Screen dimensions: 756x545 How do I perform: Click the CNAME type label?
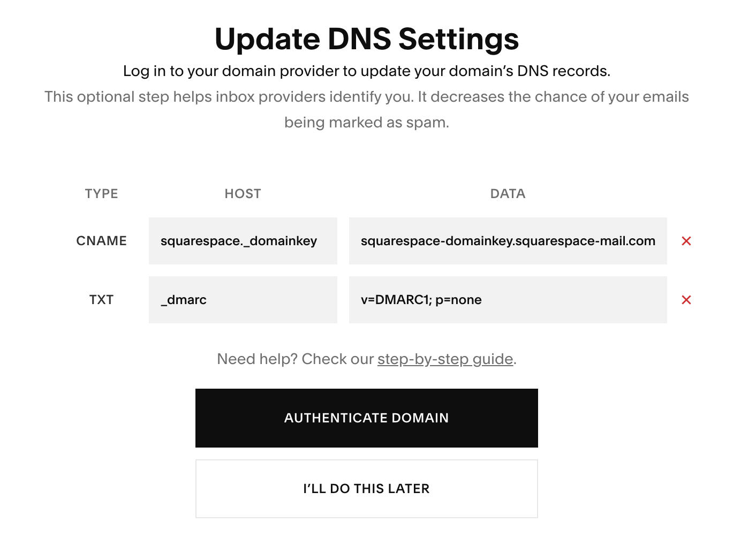tap(101, 241)
